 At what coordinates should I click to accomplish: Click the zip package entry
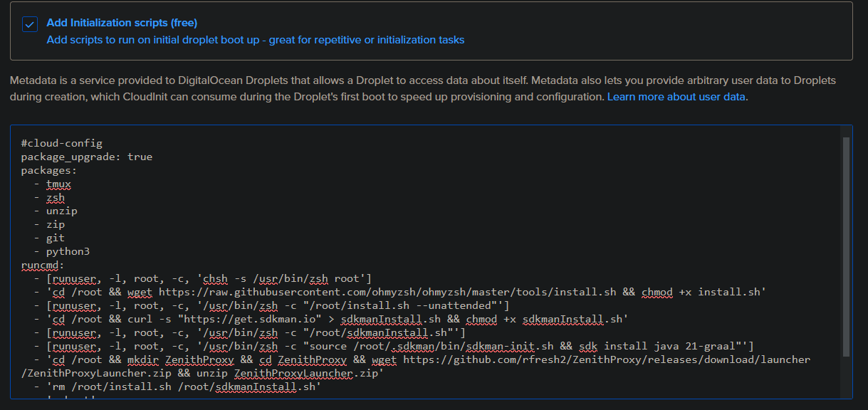56,224
